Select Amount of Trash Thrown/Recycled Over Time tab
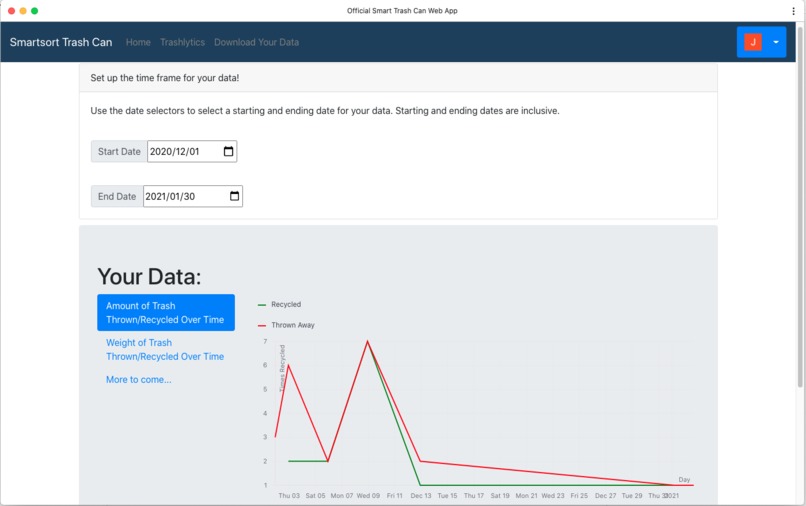 pyautogui.click(x=166, y=313)
